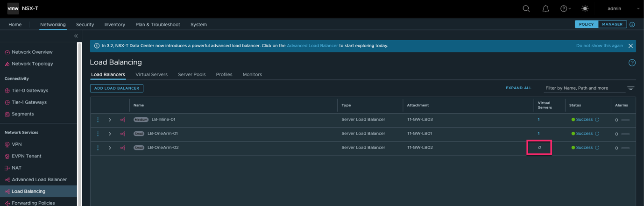This screenshot has width=644, height=206.
Task: Close the info banner
Action: tap(630, 46)
